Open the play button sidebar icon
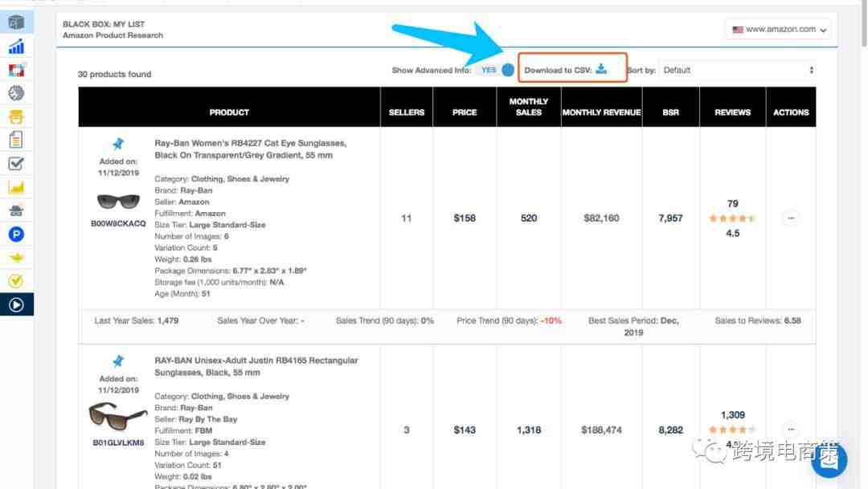The height and width of the screenshot is (489, 868). pyautogui.click(x=16, y=305)
